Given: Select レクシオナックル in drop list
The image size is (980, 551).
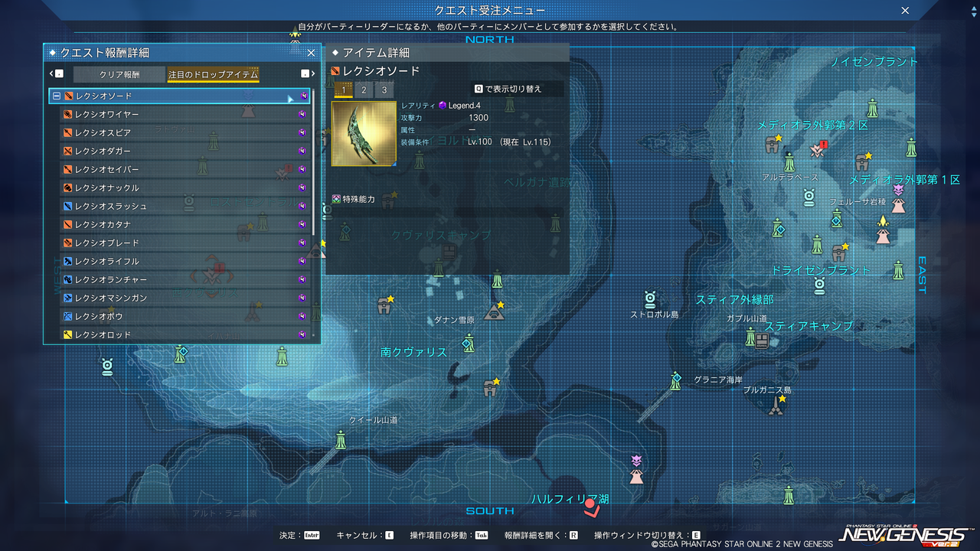Looking at the screenshot, I should (185, 188).
